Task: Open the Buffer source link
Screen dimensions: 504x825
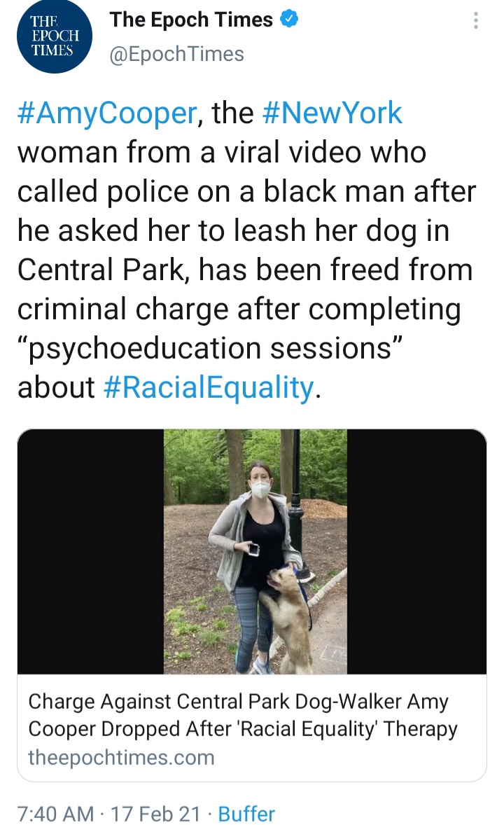Action: click(x=246, y=814)
